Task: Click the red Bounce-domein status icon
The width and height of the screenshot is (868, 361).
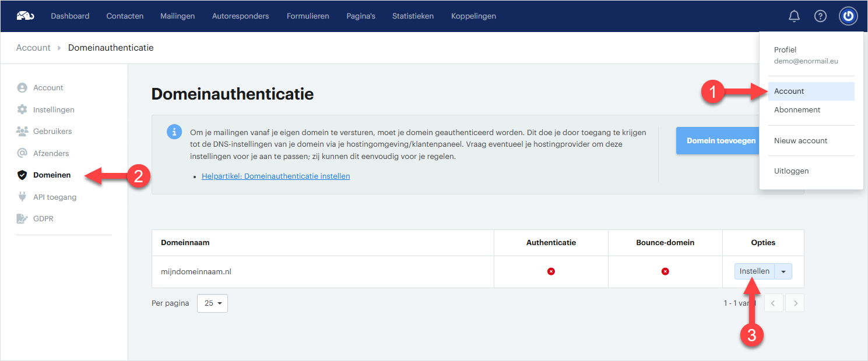Action: [665, 271]
